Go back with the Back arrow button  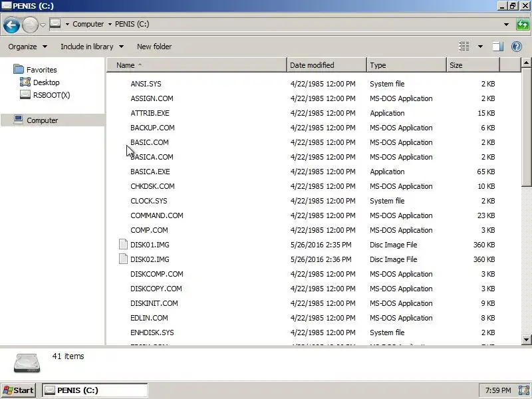[x=11, y=25]
